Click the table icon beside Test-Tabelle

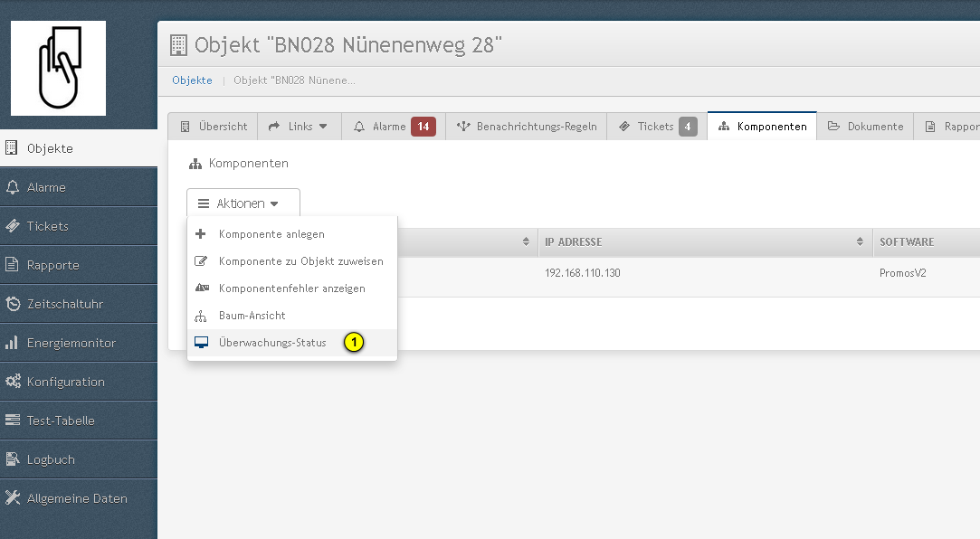[13, 421]
